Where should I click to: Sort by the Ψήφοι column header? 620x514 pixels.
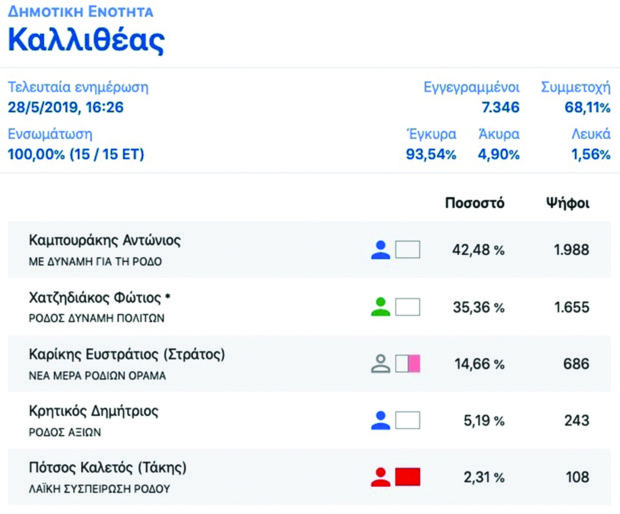tap(567, 203)
